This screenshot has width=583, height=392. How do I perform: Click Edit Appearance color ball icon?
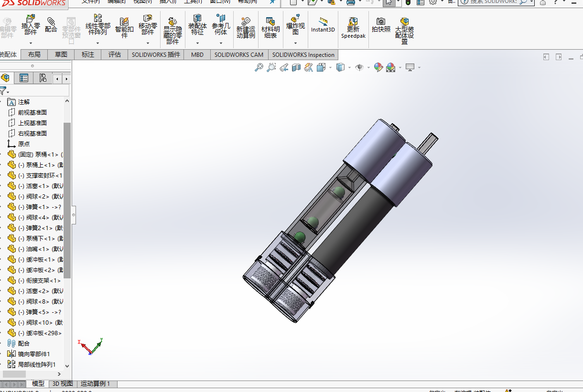pyautogui.click(x=378, y=67)
